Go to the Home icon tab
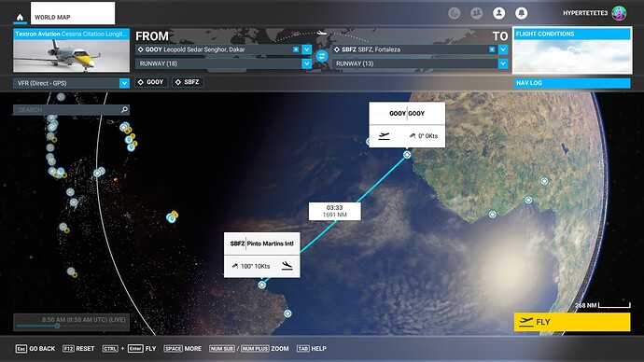Screen dimensions: 644x362 (20, 17)
